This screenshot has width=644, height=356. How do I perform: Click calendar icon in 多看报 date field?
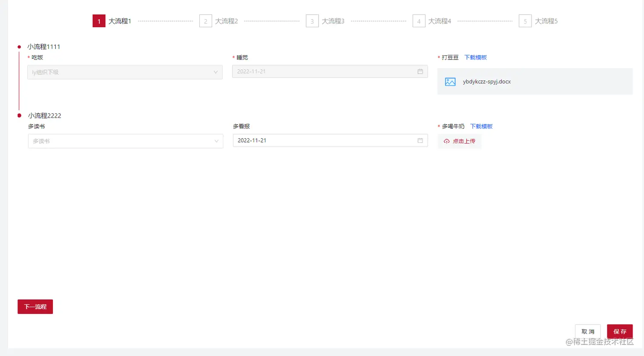tap(420, 141)
